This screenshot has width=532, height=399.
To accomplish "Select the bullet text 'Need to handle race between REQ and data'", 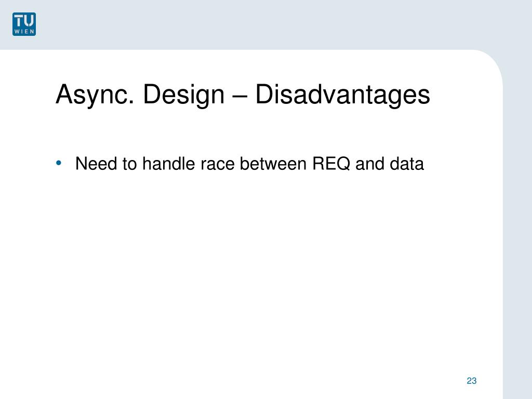I will point(249,164).
